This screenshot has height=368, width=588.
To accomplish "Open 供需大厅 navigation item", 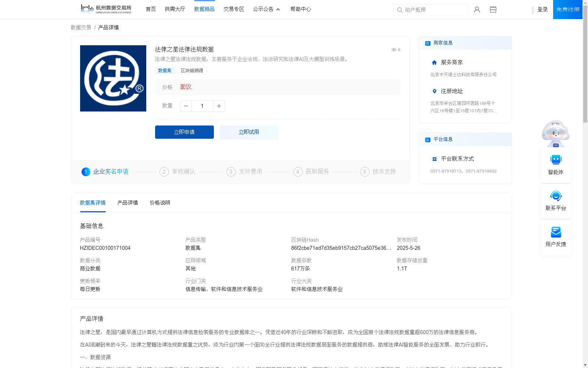I will (x=175, y=9).
